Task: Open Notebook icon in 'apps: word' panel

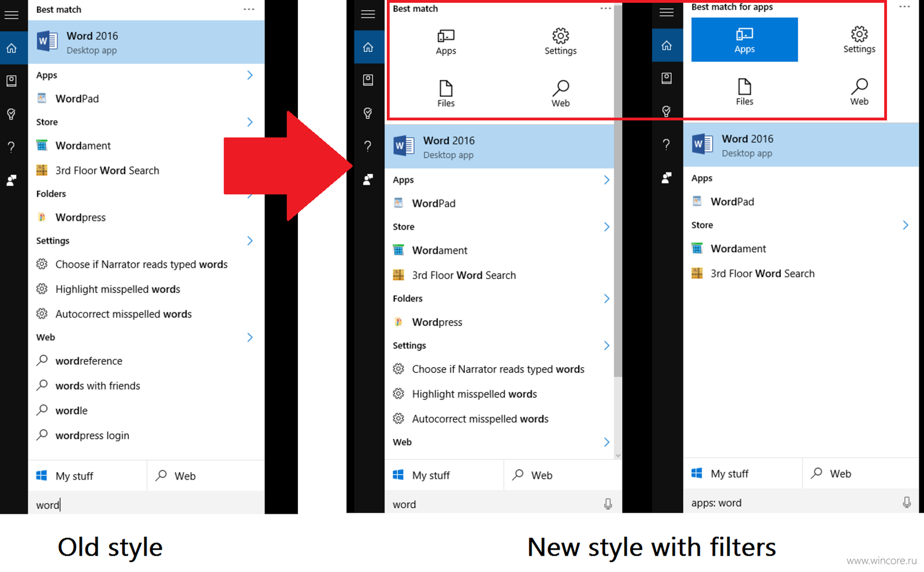Action: tap(666, 78)
